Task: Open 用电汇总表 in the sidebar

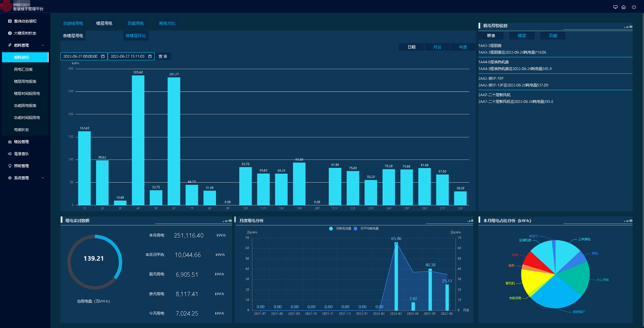Action: (23, 69)
